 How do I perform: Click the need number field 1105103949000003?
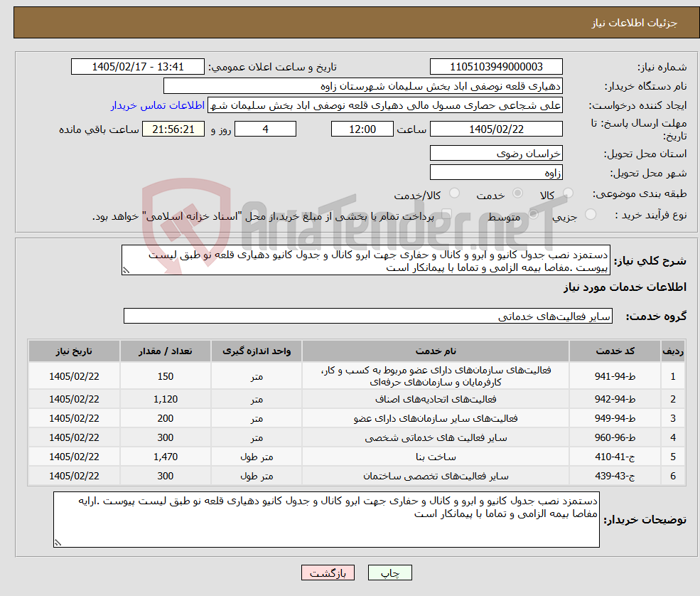(496, 67)
